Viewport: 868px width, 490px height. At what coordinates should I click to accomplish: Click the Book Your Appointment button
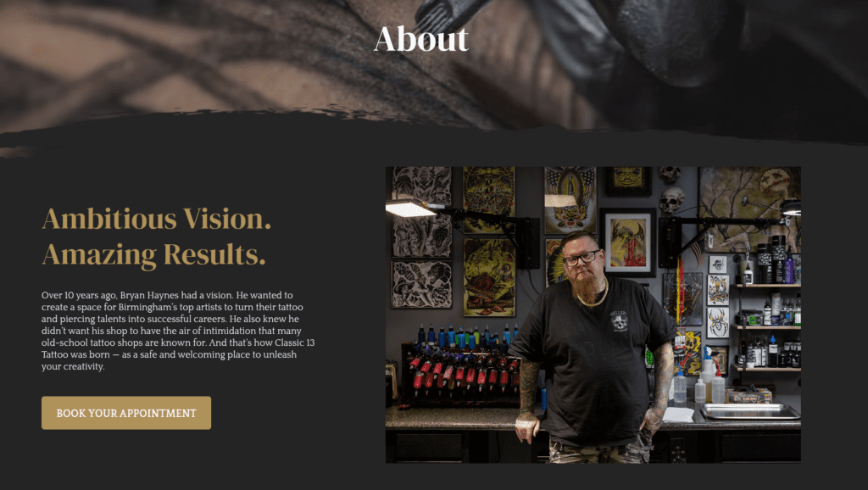126,413
